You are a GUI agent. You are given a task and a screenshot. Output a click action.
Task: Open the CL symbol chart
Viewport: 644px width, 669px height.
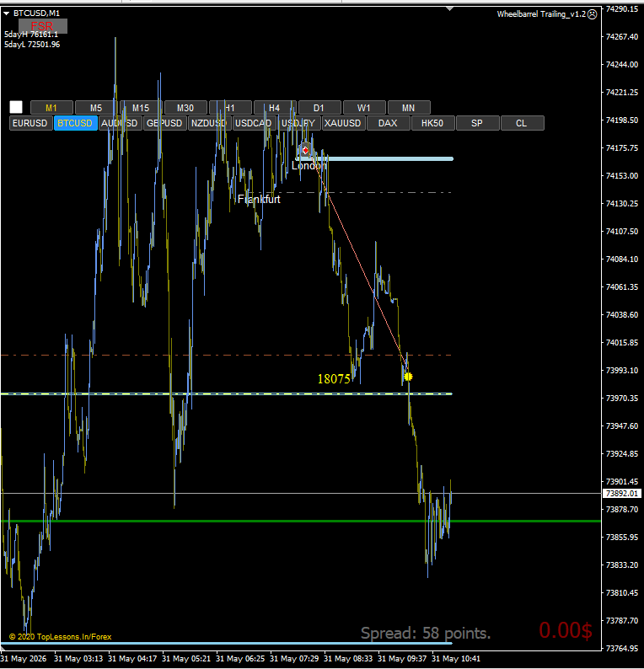tap(522, 123)
